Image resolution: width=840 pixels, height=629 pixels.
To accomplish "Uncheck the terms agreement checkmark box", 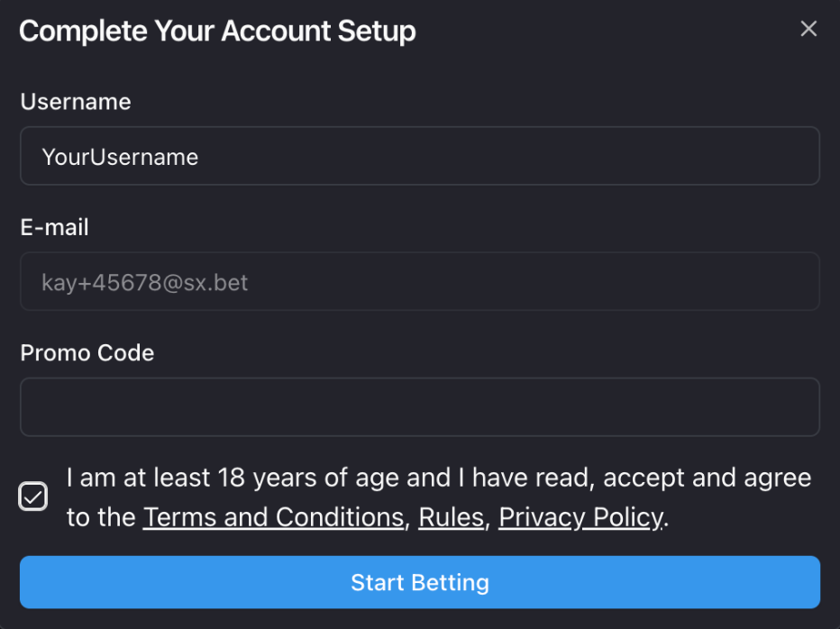I will point(33,497).
